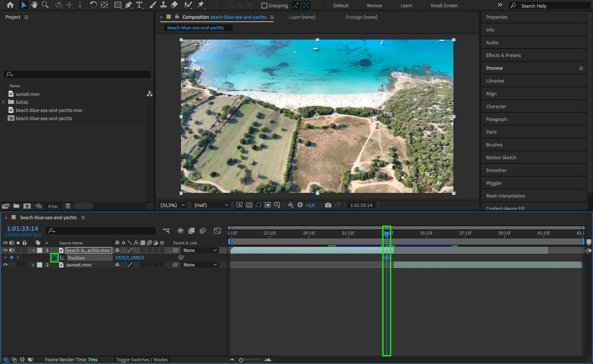This screenshot has width=593, height=364.
Task: Delete selected project item with trash icon
Action: tap(68, 206)
